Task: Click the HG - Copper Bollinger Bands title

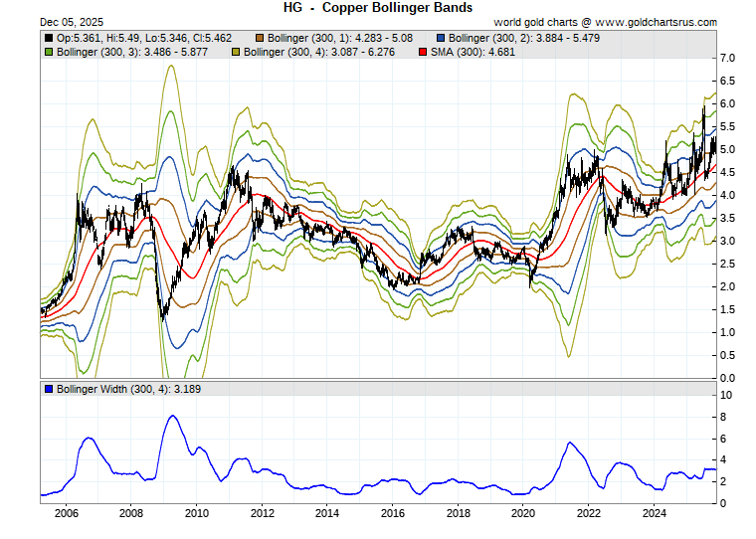Action: tap(378, 7)
